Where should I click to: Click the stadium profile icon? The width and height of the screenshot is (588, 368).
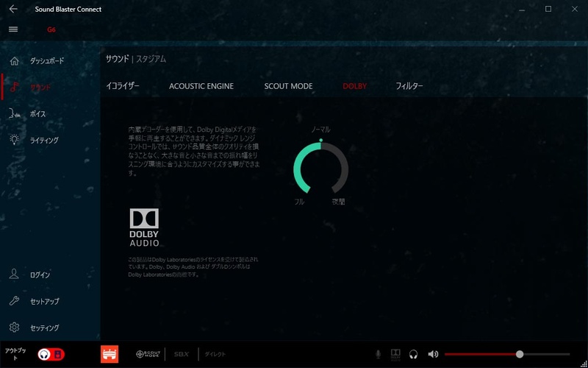tap(110, 354)
